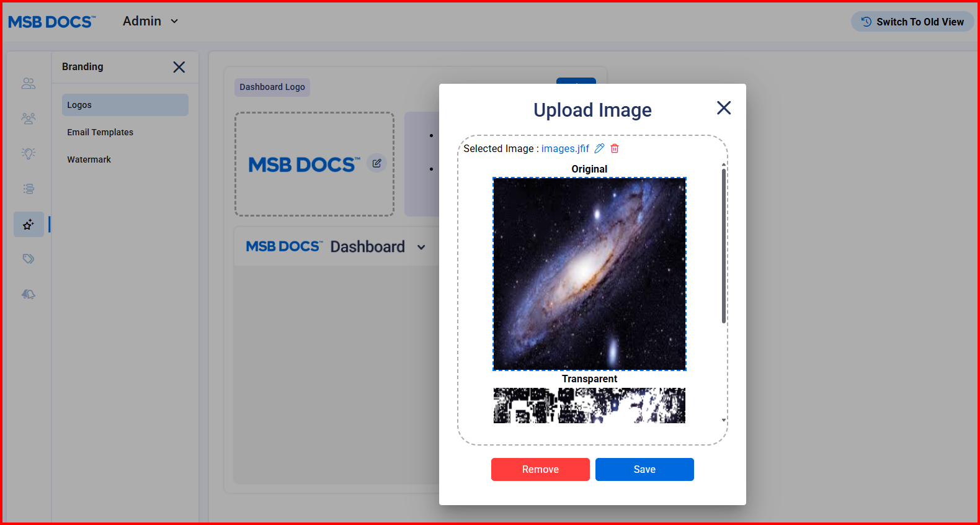This screenshot has height=525, width=980.
Task: Click the pencil edit icon beside images.jfif
Action: [x=599, y=148]
